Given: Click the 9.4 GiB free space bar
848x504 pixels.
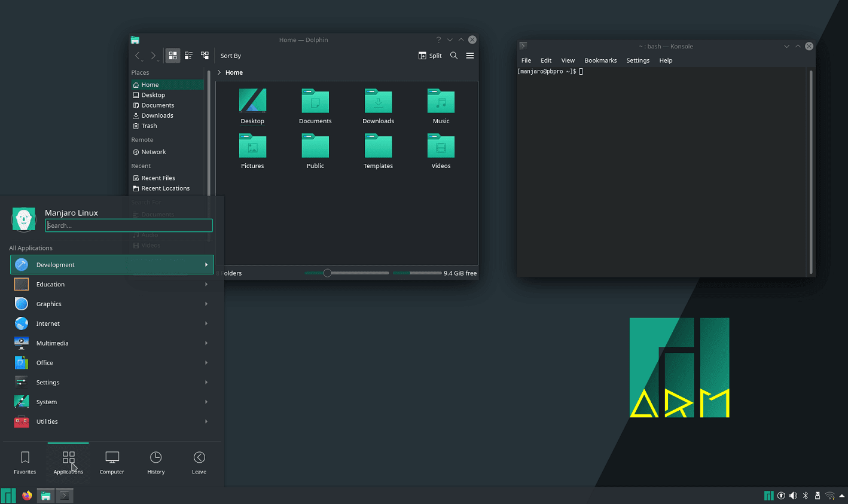Looking at the screenshot, I should point(417,273).
